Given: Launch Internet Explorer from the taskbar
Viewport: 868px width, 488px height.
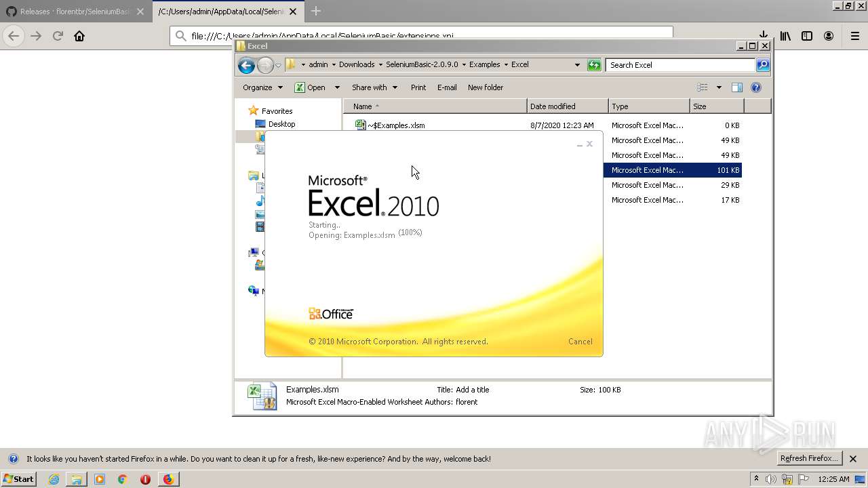Looking at the screenshot, I should tap(54, 479).
